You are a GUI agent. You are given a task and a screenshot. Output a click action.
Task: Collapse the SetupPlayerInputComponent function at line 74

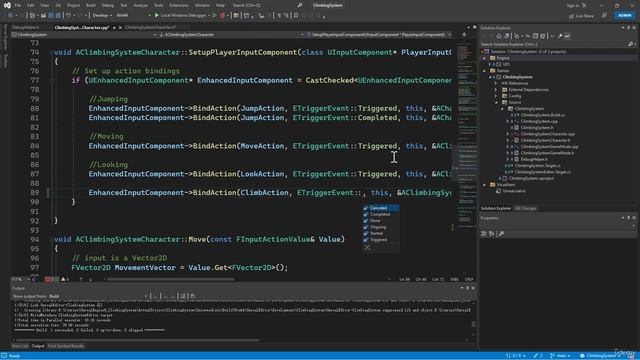click(51, 52)
